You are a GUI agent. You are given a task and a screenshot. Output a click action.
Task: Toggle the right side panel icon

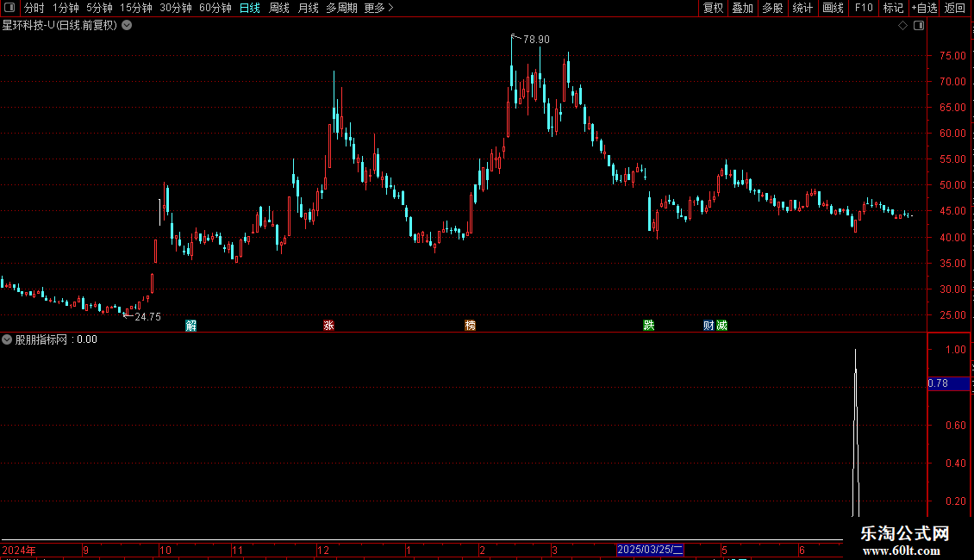pyautogui.click(x=919, y=26)
